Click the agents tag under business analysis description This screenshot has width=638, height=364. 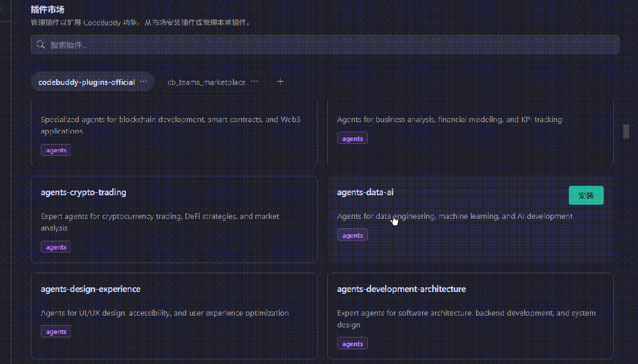[x=352, y=139]
